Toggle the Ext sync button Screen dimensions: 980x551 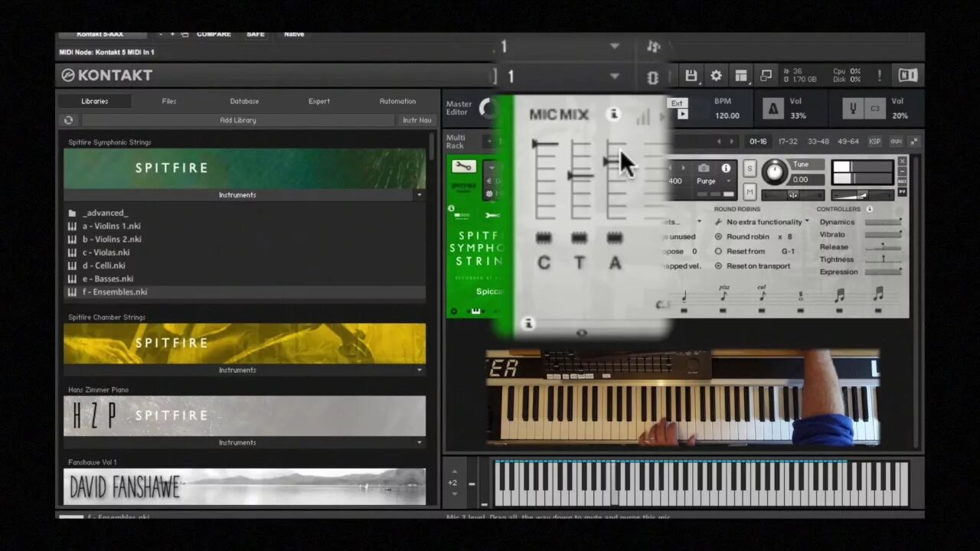coord(677,103)
